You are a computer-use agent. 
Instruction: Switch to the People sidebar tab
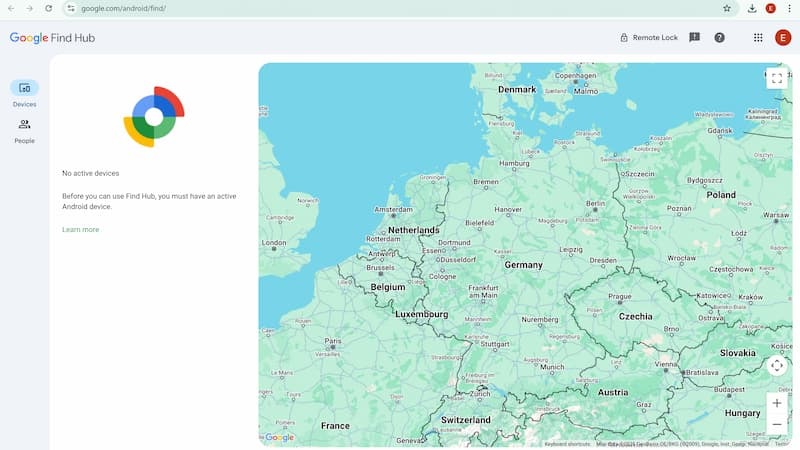tap(24, 125)
